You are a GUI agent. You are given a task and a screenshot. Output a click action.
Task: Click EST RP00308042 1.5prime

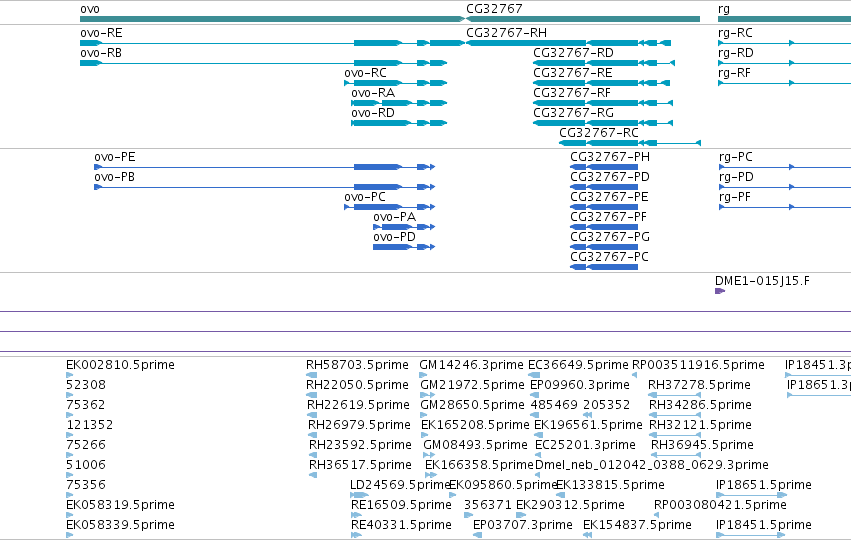click(x=720, y=505)
